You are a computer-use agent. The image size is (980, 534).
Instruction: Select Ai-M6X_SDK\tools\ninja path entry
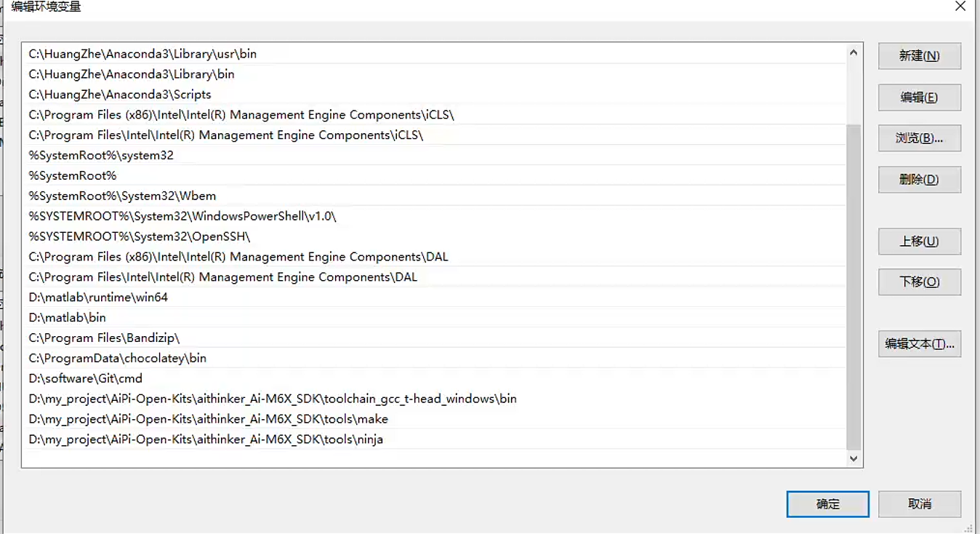coord(434,440)
